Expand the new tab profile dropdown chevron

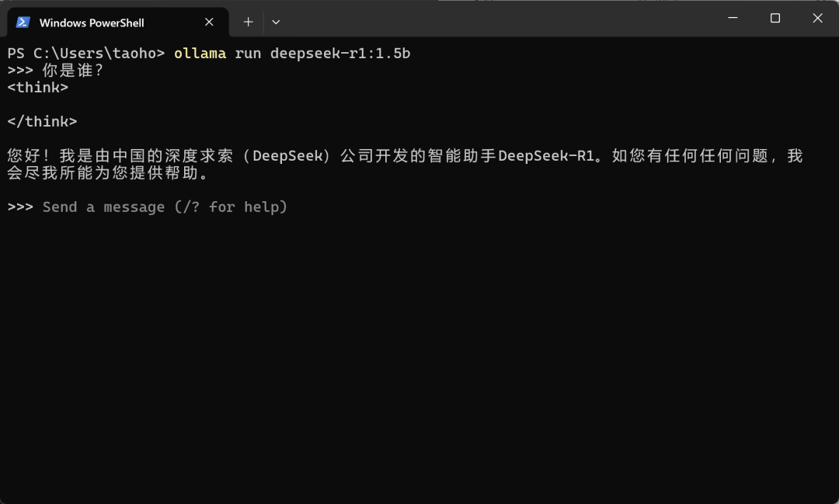tap(276, 22)
